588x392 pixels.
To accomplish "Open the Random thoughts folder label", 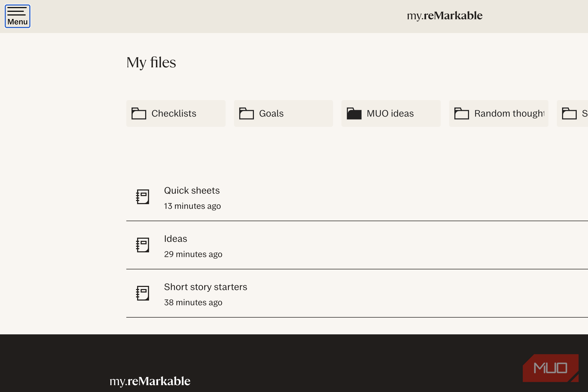I will [509, 113].
